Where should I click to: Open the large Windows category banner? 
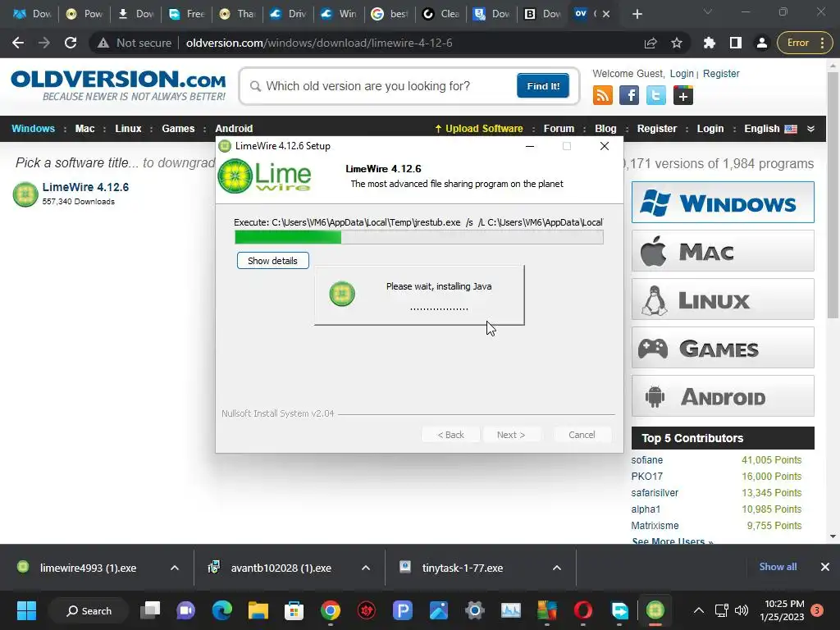click(723, 203)
